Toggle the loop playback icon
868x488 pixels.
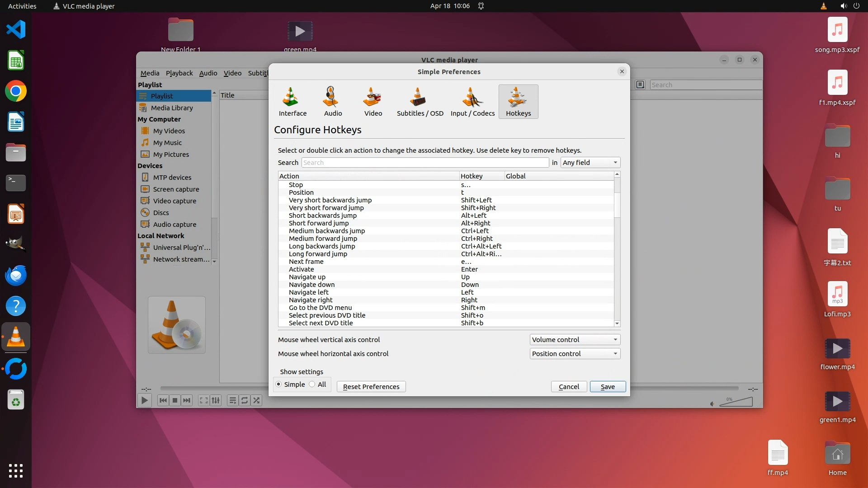point(245,400)
